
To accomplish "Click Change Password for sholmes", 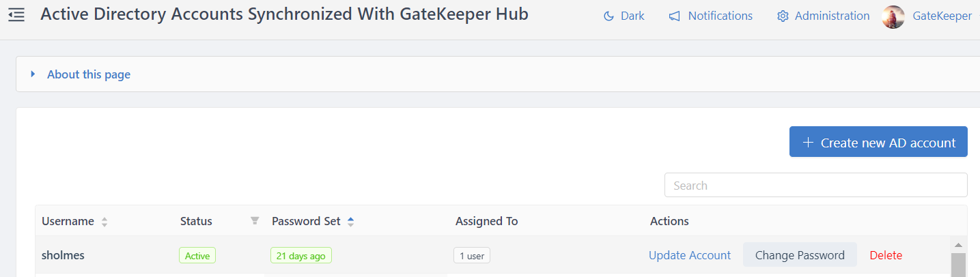I will 800,255.
